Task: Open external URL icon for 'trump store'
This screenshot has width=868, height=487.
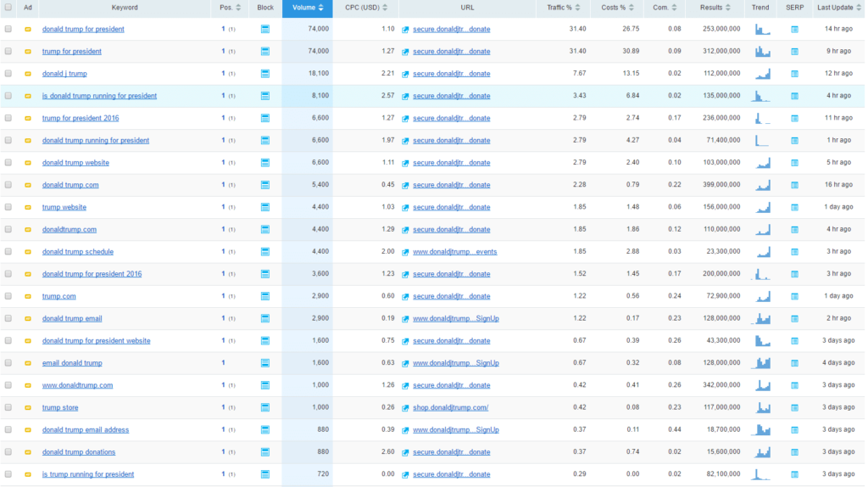Action: [x=405, y=408]
